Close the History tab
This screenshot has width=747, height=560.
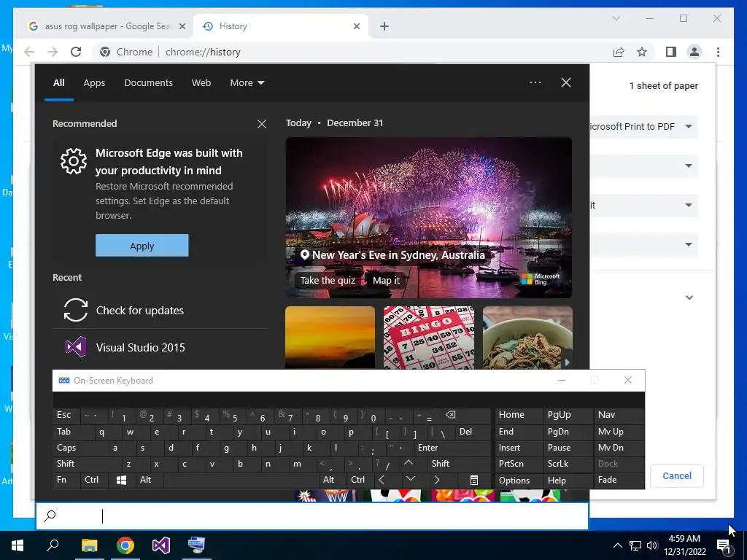point(356,26)
